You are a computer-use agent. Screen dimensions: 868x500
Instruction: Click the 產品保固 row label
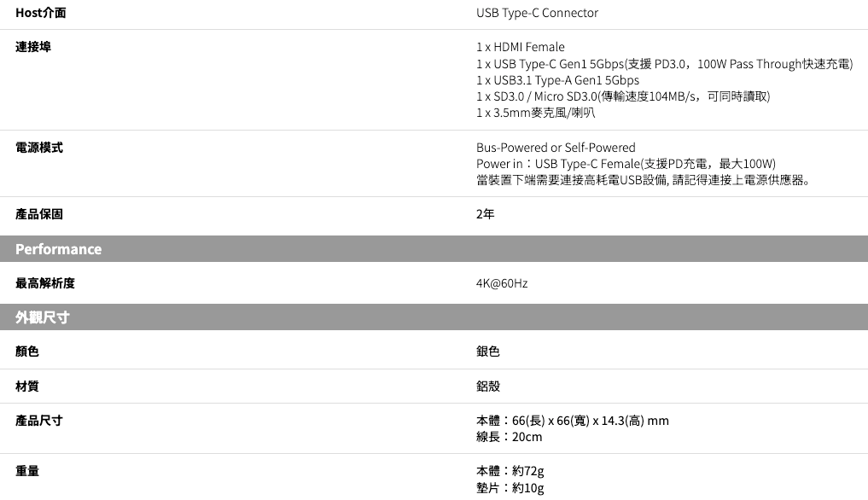pos(39,214)
